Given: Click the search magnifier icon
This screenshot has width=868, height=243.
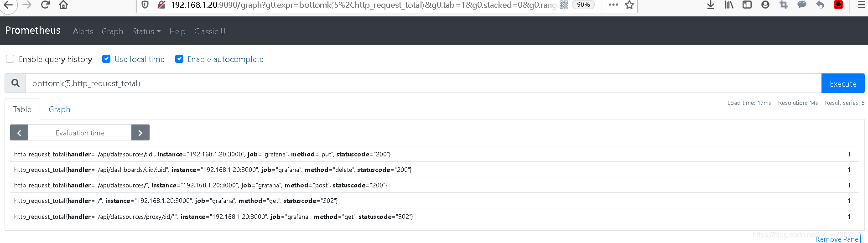Looking at the screenshot, I should tap(16, 83).
